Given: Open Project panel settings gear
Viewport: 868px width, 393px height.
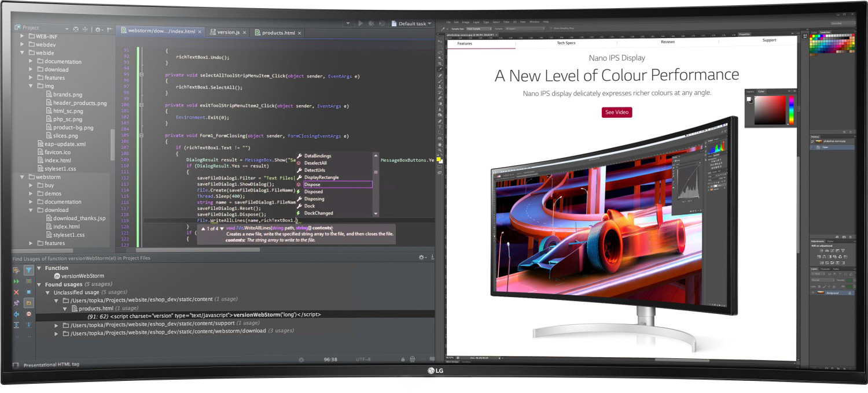Looking at the screenshot, I should tap(98, 28).
